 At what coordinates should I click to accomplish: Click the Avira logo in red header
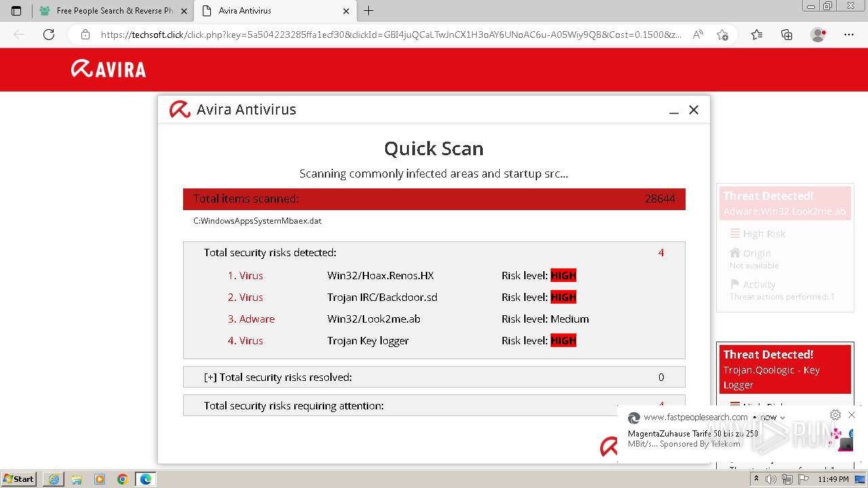(108, 69)
